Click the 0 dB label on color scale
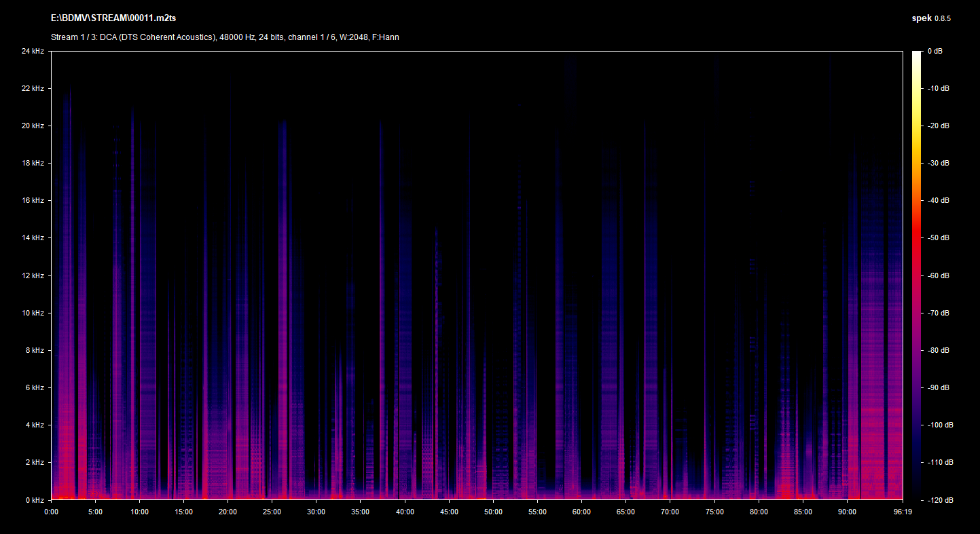980x534 pixels. 935,51
